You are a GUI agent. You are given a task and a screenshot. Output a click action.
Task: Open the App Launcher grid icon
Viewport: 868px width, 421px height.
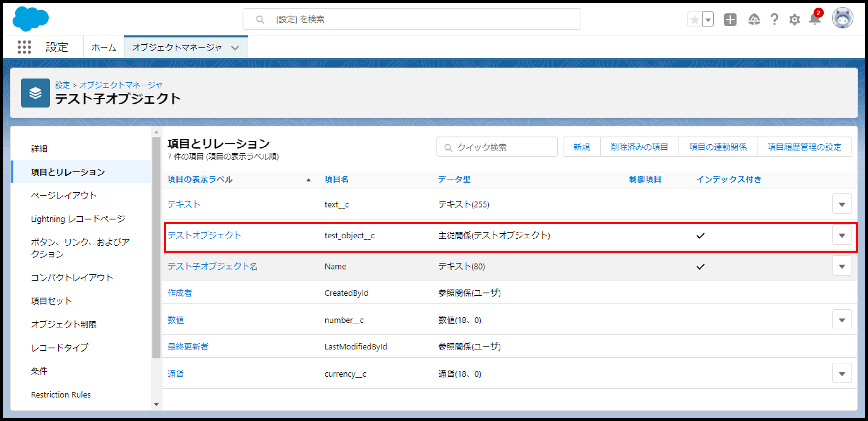pyautogui.click(x=24, y=47)
